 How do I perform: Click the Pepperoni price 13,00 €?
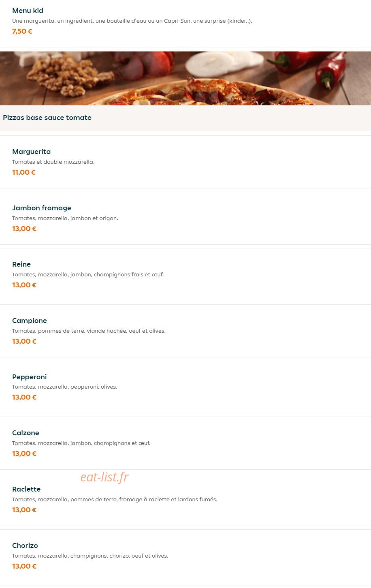pos(24,397)
